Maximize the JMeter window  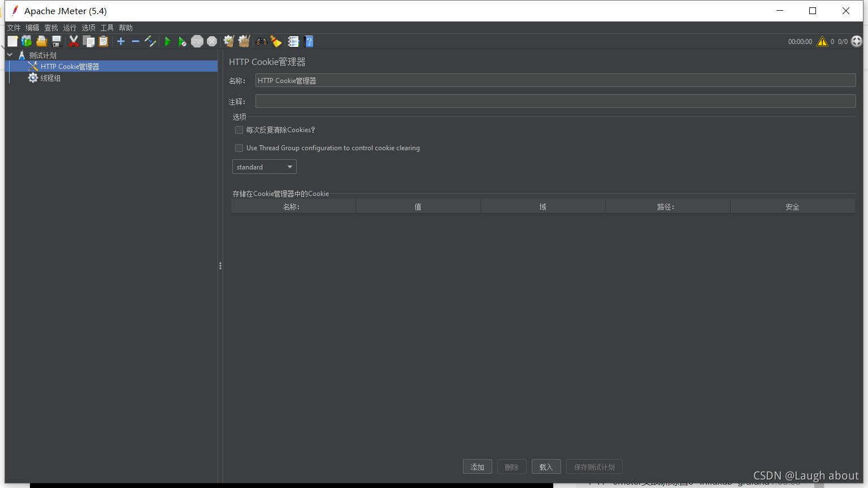pos(813,11)
